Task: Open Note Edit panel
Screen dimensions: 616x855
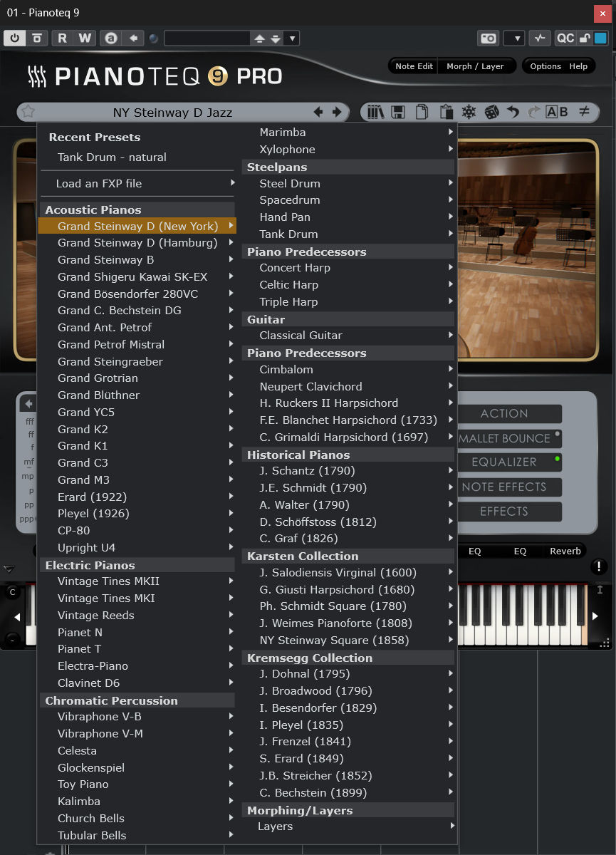Action: (414, 66)
